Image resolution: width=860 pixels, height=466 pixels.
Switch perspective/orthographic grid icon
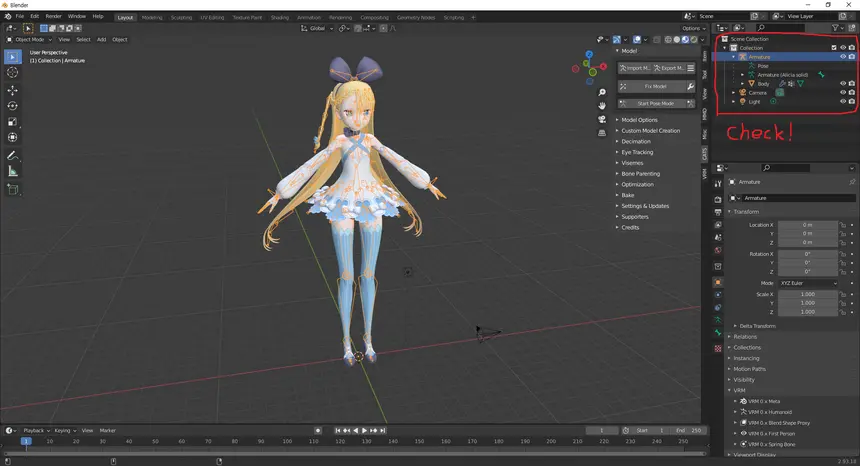click(x=602, y=133)
